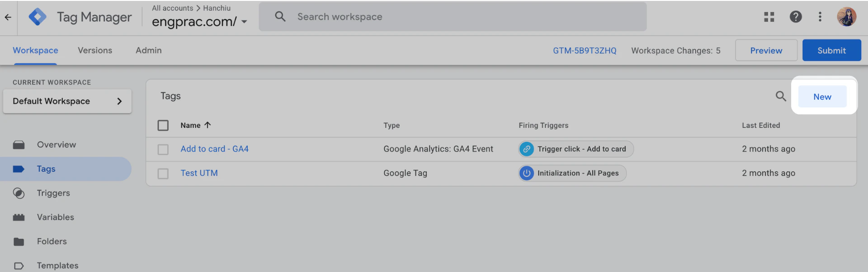The image size is (868, 272).
Task: Open the Google apps grid
Action: 769,17
